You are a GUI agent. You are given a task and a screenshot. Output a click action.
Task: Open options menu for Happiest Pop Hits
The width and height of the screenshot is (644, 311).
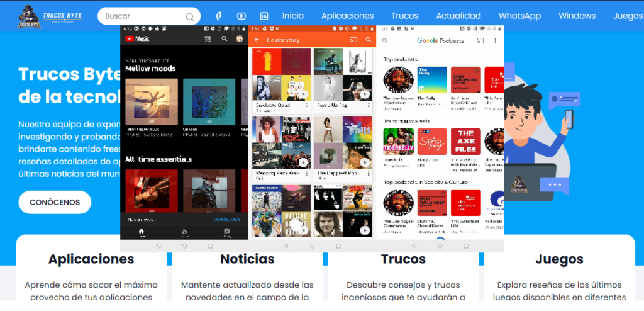coord(369,174)
